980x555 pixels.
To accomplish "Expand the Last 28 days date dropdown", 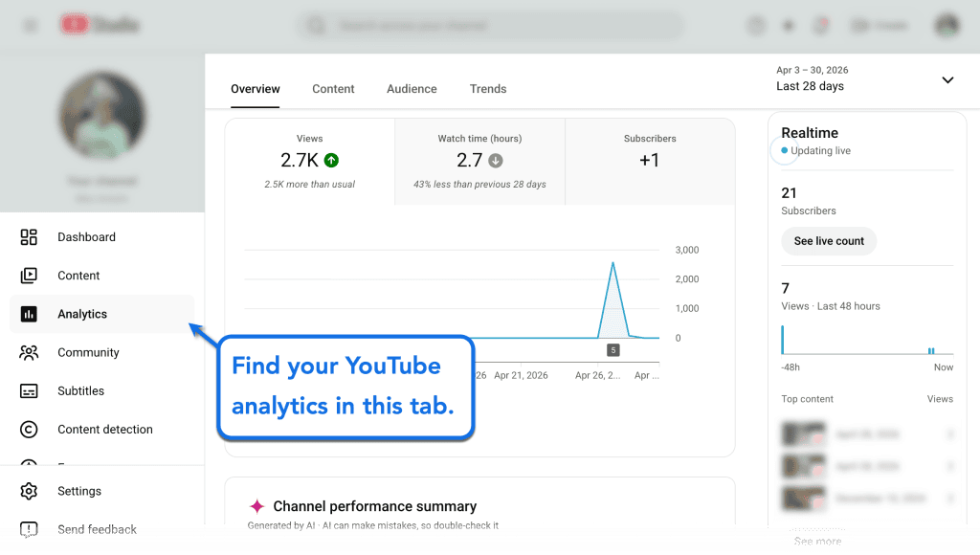I will pyautogui.click(x=865, y=78).
